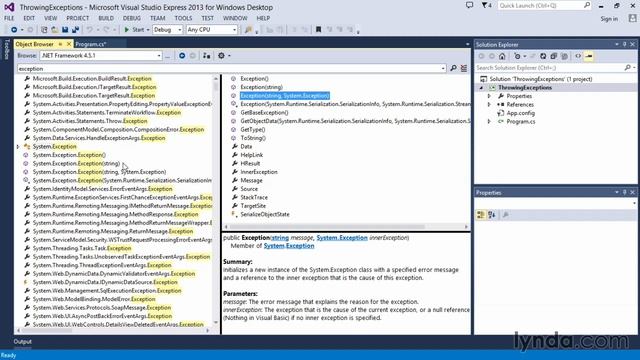This screenshot has height=360, width=640.
Task: Click the browse ellipsis button beside framework selector
Action: click(167, 56)
